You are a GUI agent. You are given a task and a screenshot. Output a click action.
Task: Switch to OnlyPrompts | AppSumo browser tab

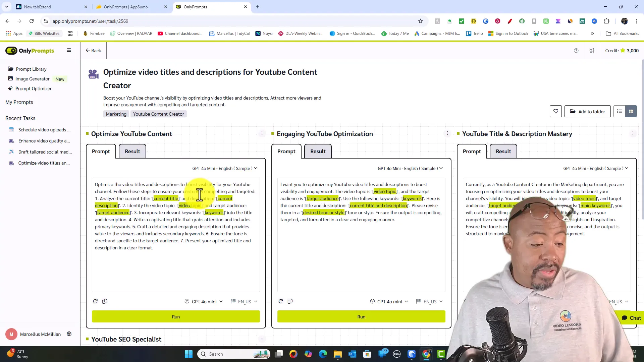[x=131, y=7]
